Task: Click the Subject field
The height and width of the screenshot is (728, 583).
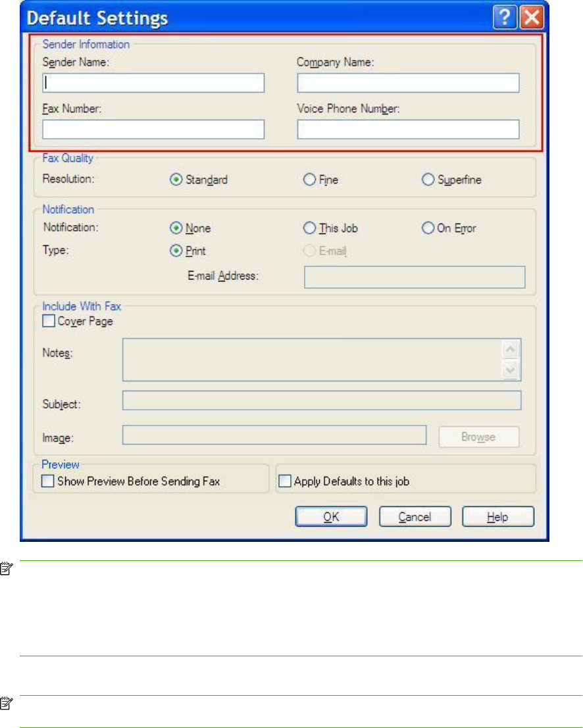Action: coord(322,400)
